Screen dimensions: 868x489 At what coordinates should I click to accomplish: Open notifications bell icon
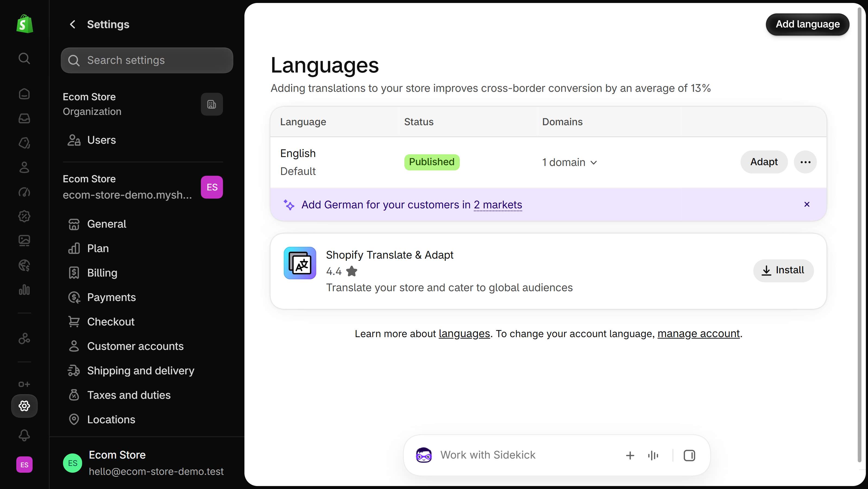24,435
